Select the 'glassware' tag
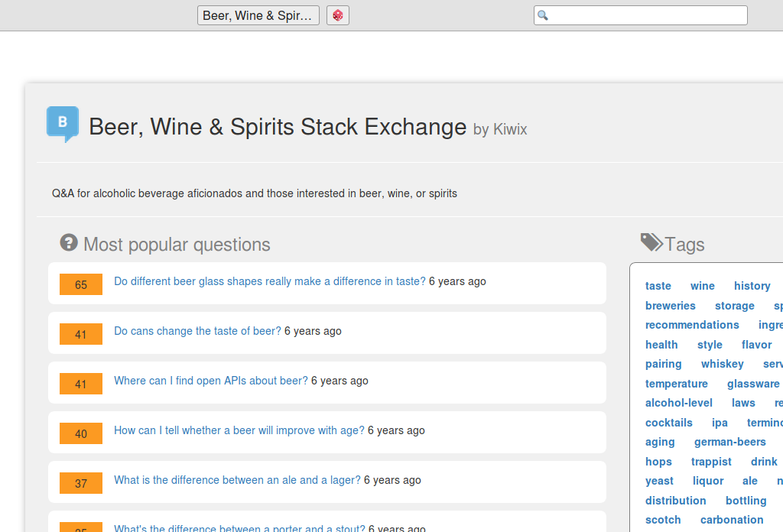Image resolution: width=783 pixels, height=532 pixels. coord(753,384)
